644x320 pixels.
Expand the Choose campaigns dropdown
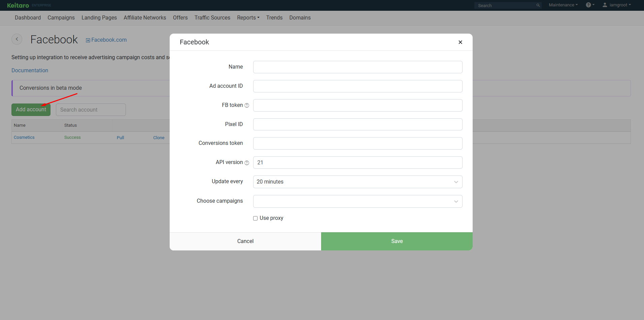358,201
